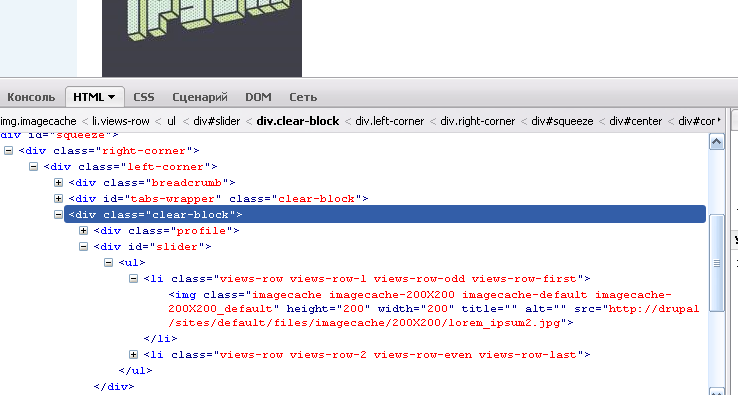Collapse the ul node
The image size is (738, 395).
(108, 263)
